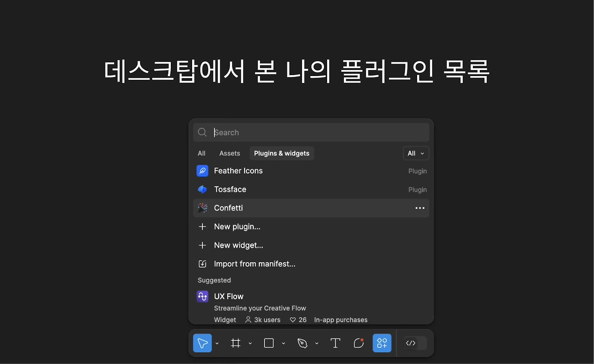Select the Move tool in toolbar
Screen dimensions: 594x364
[202, 343]
